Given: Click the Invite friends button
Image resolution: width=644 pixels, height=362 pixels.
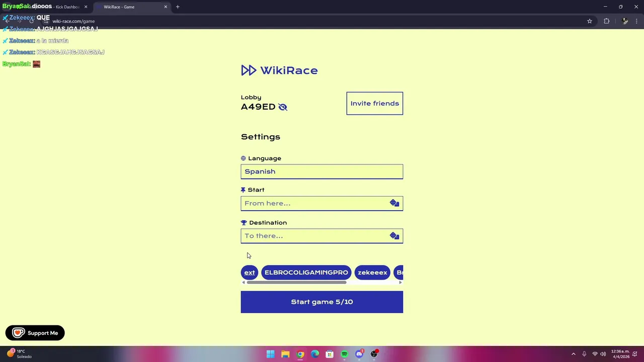Looking at the screenshot, I should (x=374, y=103).
